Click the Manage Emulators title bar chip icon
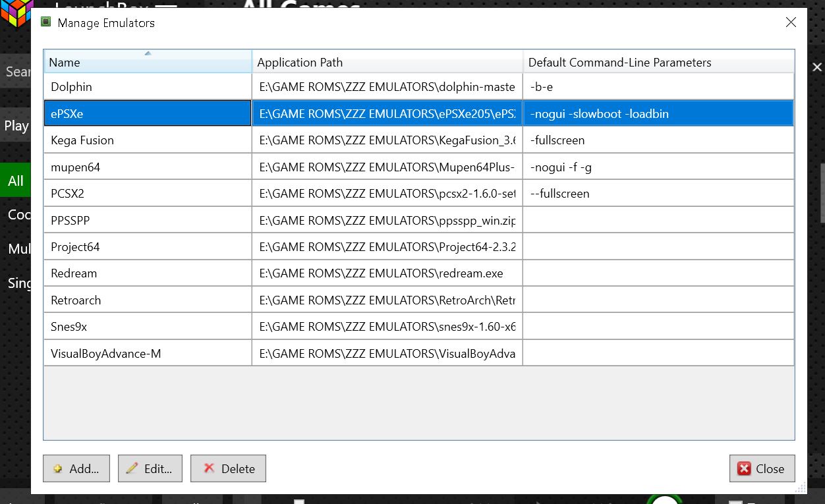Viewport: 825px width, 504px height. coord(46,22)
